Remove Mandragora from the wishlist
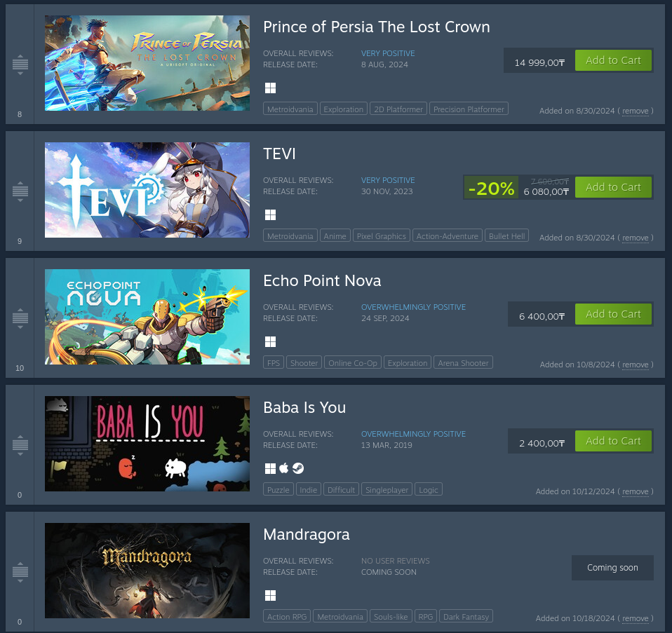The image size is (672, 633). [x=635, y=618]
